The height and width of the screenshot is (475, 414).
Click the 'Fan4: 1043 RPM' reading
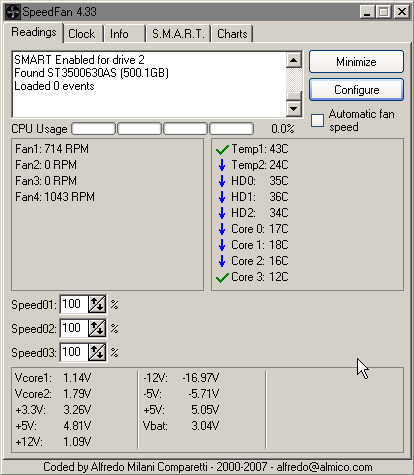[x=55, y=197]
